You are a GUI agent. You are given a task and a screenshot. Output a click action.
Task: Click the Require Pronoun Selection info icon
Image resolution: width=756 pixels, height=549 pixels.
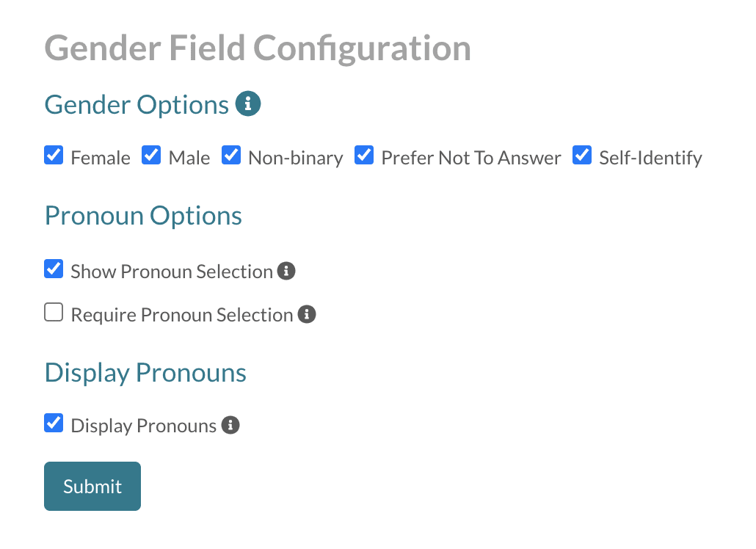click(x=308, y=314)
